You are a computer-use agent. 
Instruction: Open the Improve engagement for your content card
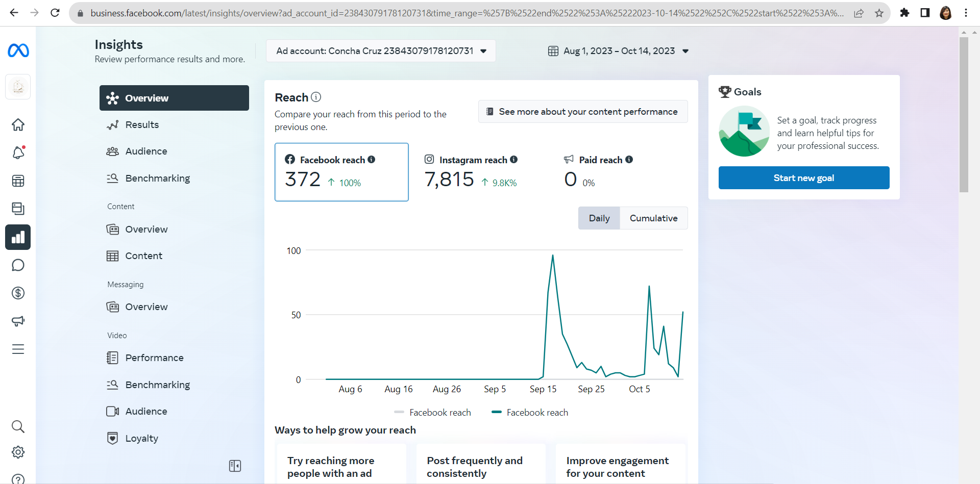[x=621, y=464]
